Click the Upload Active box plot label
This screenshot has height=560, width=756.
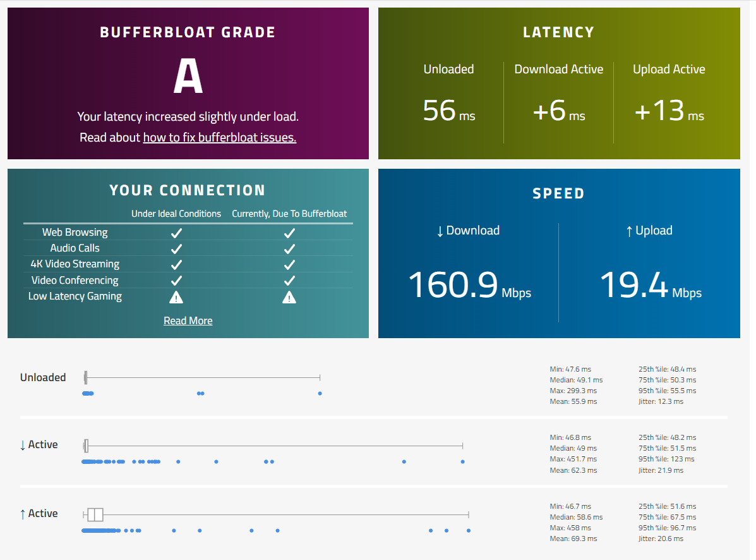39,514
